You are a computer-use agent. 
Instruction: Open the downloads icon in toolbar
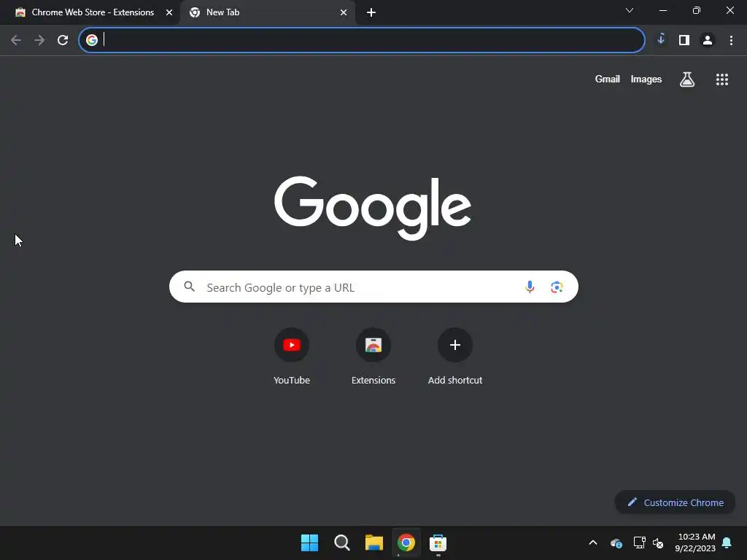click(661, 39)
